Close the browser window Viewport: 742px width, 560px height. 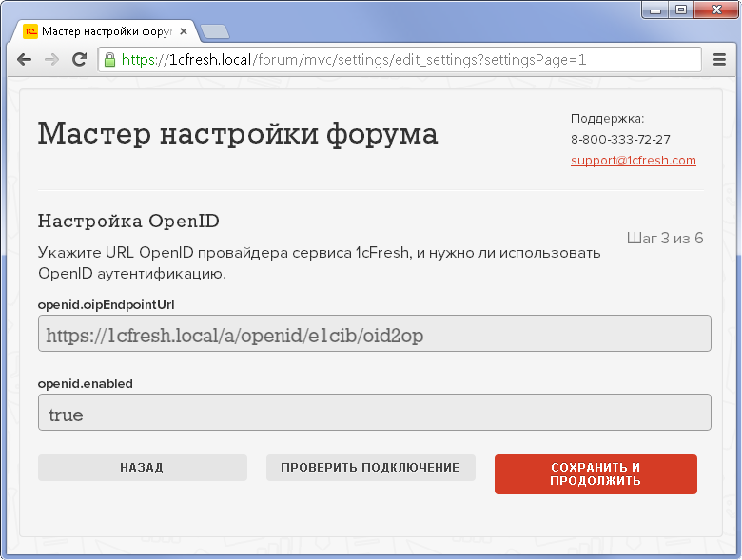pyautogui.click(x=716, y=10)
